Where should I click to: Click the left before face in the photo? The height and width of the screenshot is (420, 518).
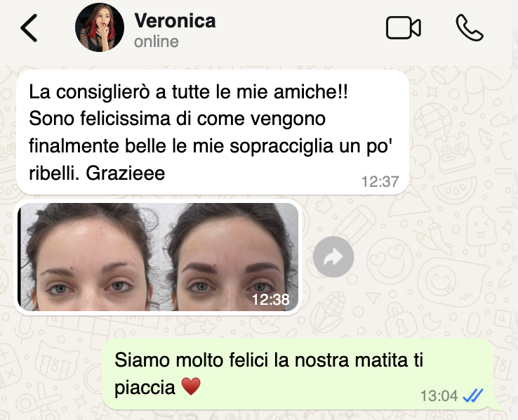(x=89, y=257)
